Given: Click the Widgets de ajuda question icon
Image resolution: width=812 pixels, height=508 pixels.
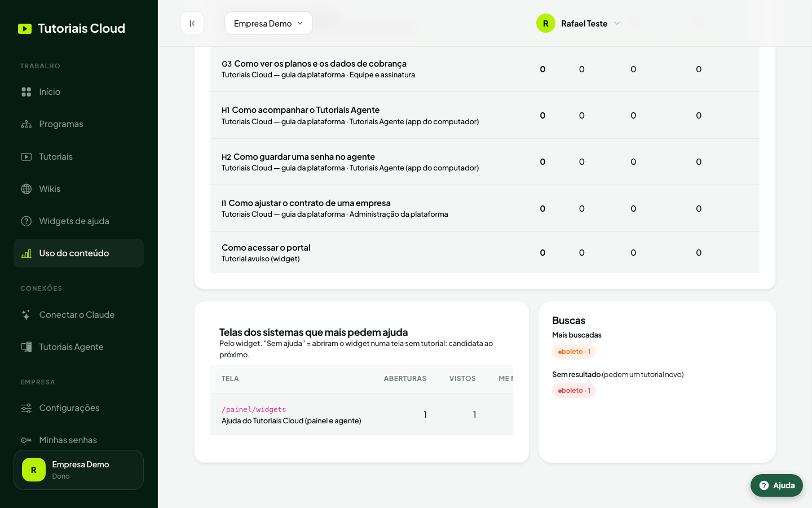Looking at the screenshot, I should point(27,221).
